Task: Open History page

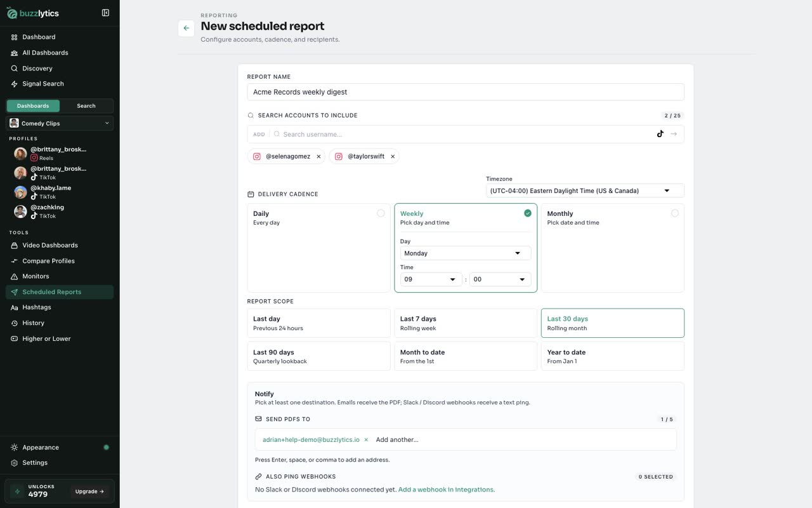Action: 60,323
